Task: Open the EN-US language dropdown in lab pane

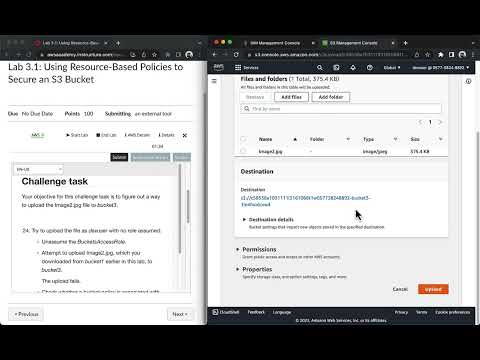Action: pyautogui.click(x=39, y=169)
